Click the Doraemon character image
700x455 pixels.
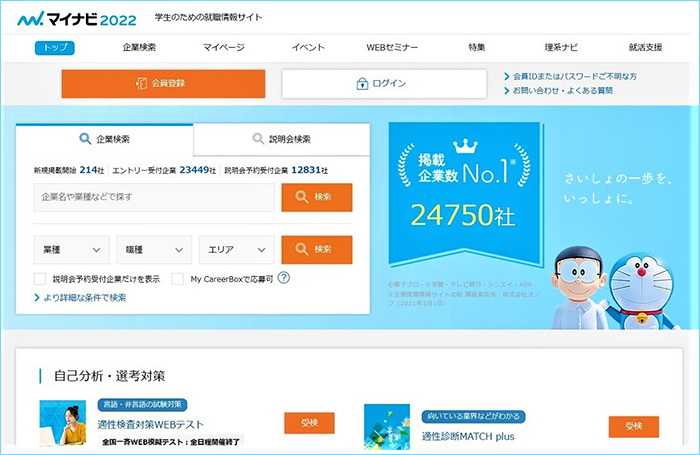point(642,291)
